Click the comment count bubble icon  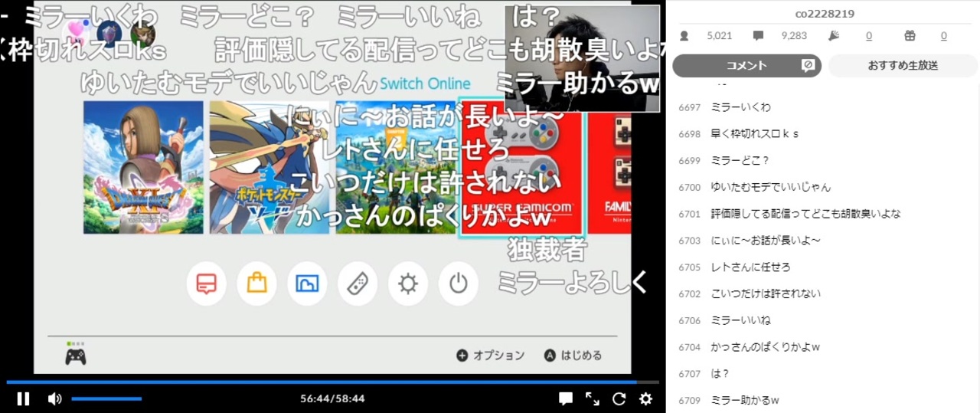pyautogui.click(x=758, y=35)
